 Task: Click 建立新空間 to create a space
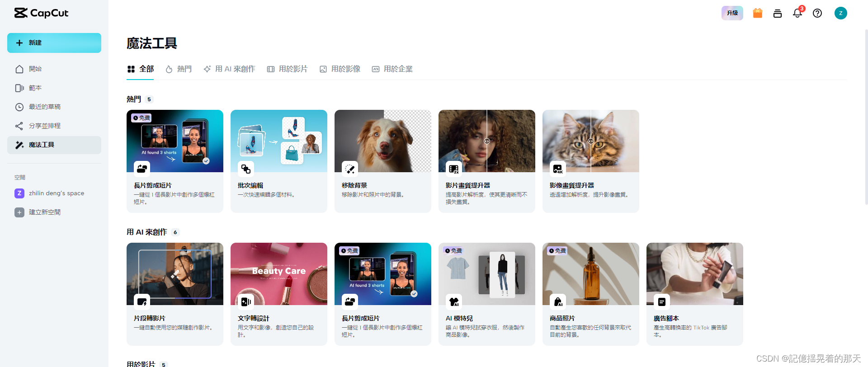[54, 212]
